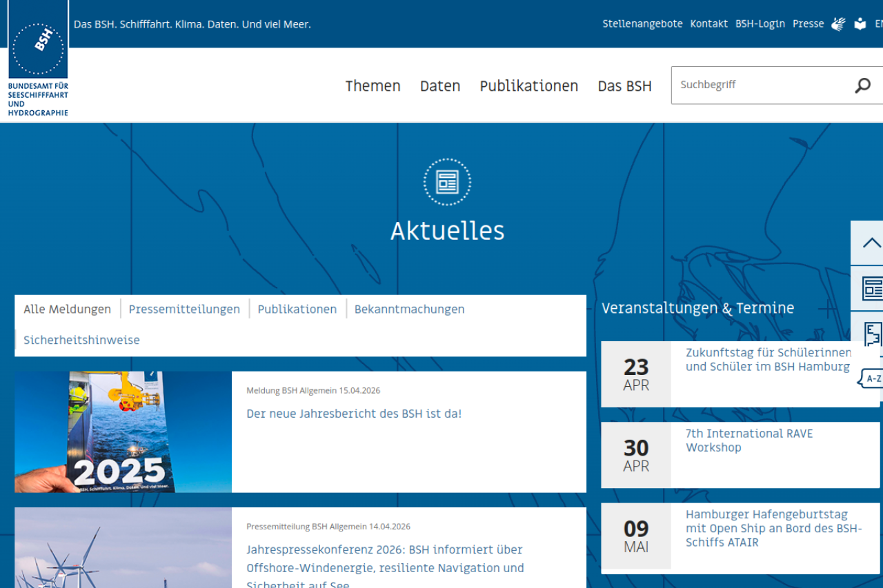Open the sign language page icon

tap(838, 24)
